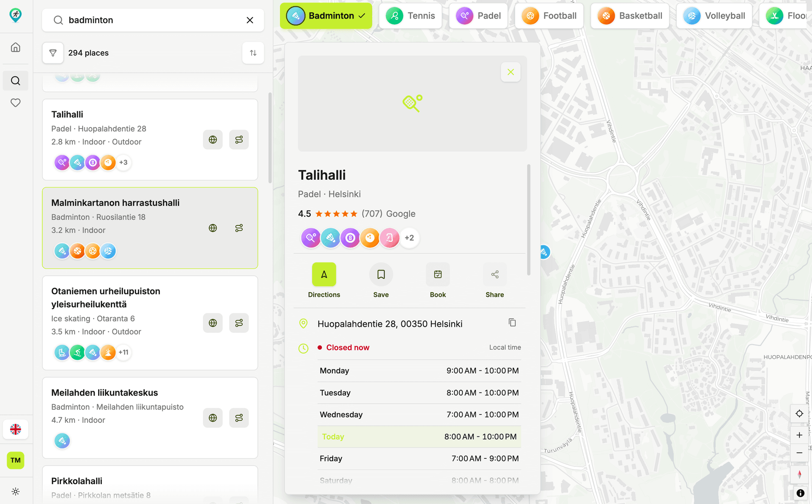Image resolution: width=812 pixels, height=504 pixels.
Task: Click basketball icon on Malminkartanon card
Action: tap(77, 251)
